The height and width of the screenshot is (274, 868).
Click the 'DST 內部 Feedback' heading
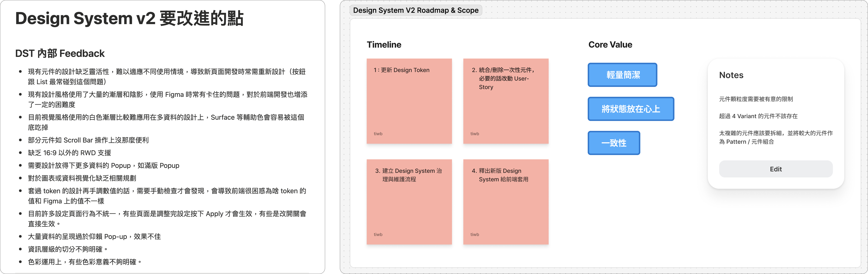60,53
